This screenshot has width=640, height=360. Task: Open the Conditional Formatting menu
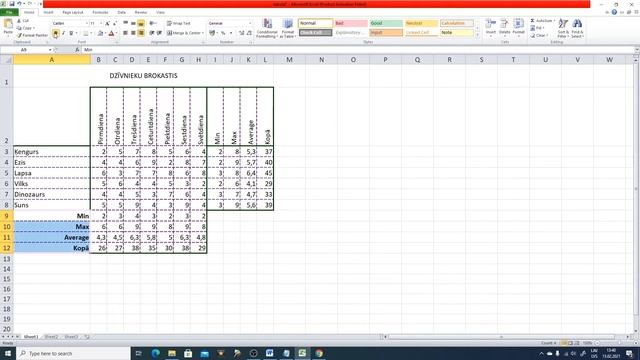(267, 28)
